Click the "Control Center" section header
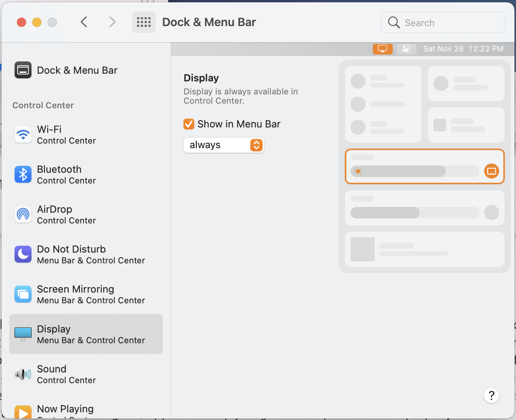Image resolution: width=516 pixels, height=420 pixels. coord(43,105)
